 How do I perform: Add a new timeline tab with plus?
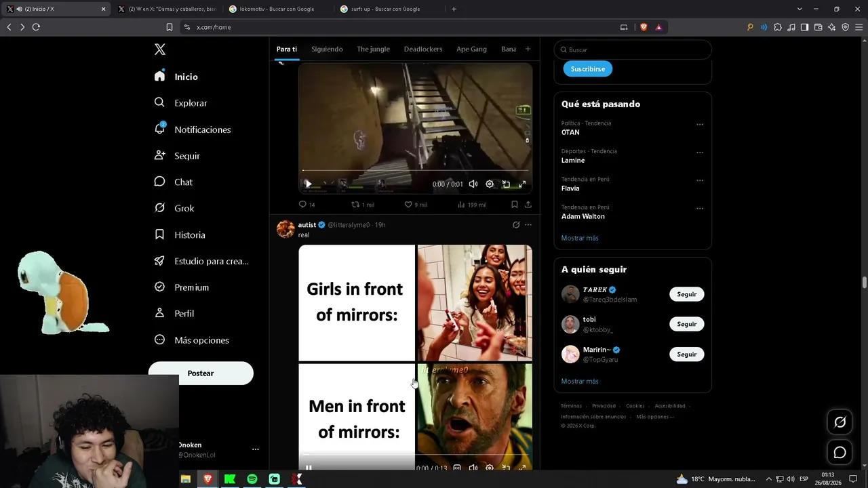pos(528,49)
